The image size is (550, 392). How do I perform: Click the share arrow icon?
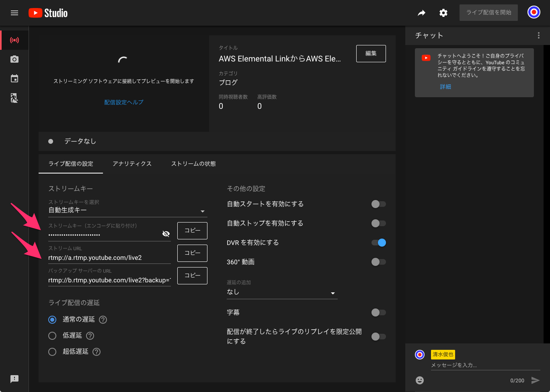(421, 13)
